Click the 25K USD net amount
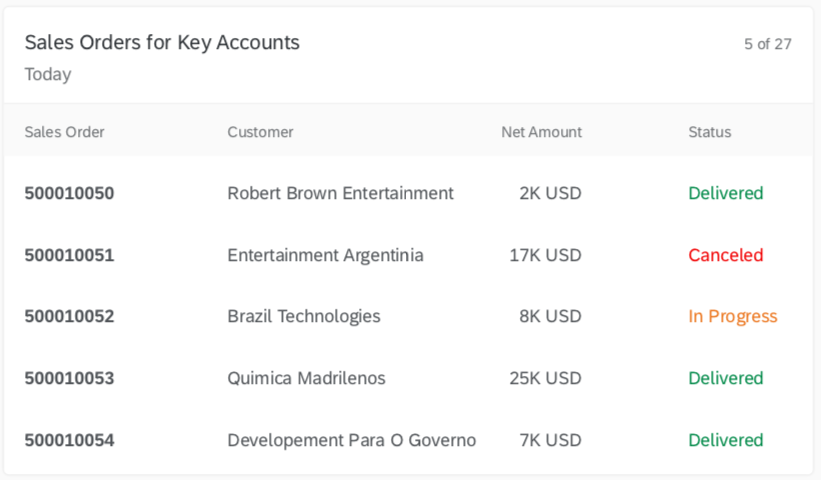 click(x=545, y=378)
